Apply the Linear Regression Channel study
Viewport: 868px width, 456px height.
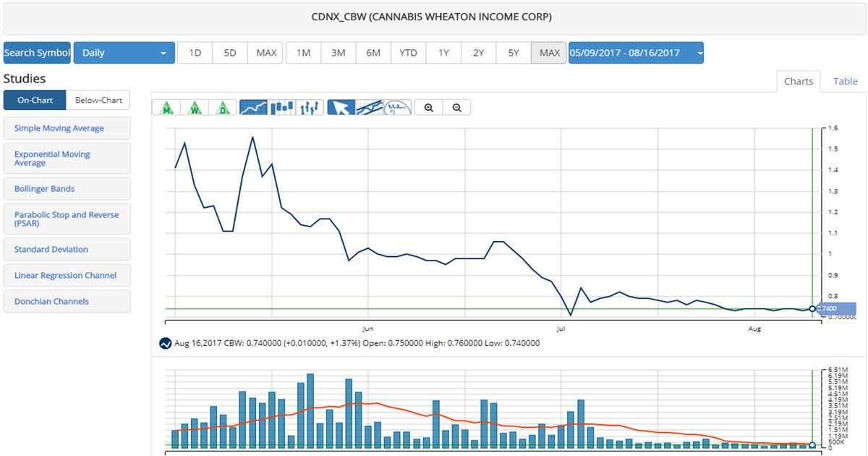click(67, 275)
